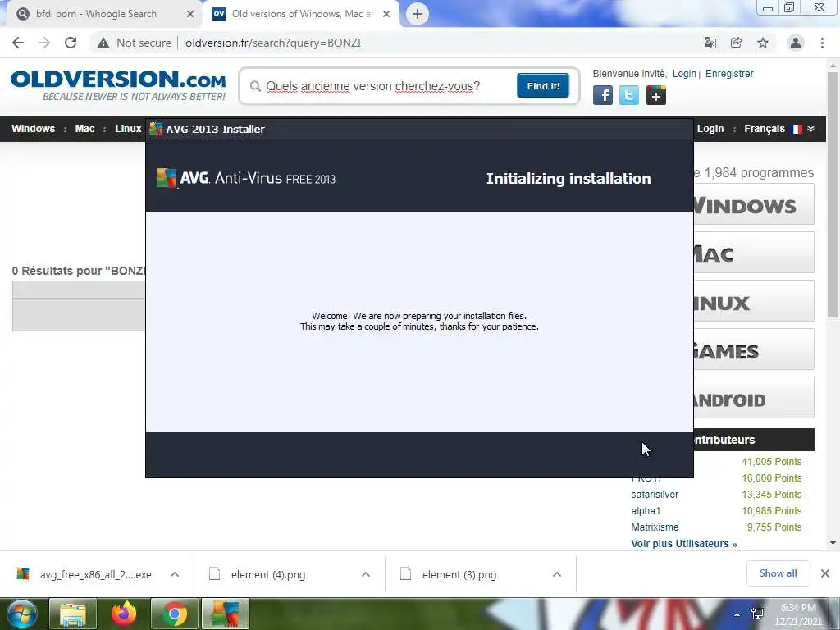
Task: Click the 41,005 Points text
Action: tap(771, 462)
